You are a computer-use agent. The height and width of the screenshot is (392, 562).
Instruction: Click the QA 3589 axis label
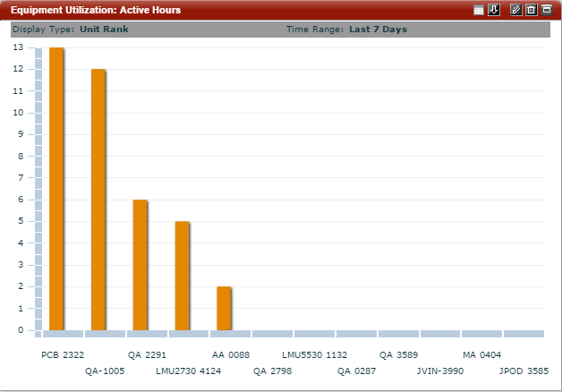[398, 355]
